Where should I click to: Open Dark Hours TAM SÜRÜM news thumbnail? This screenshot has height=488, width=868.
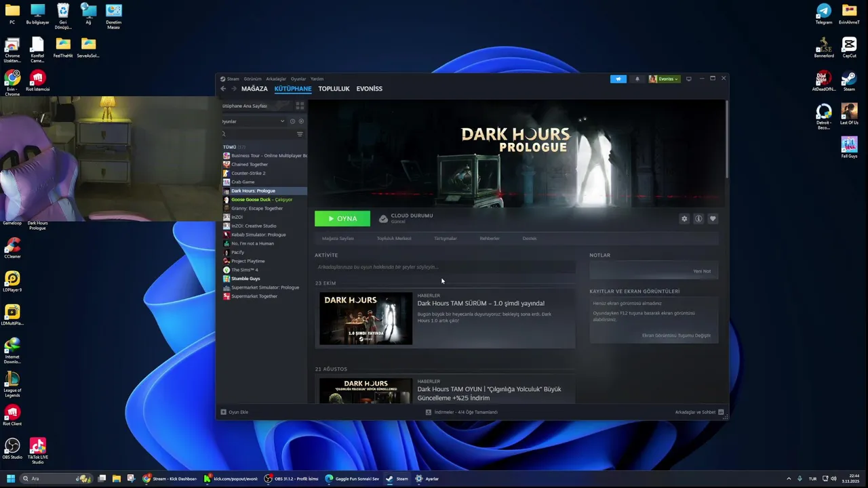click(366, 319)
